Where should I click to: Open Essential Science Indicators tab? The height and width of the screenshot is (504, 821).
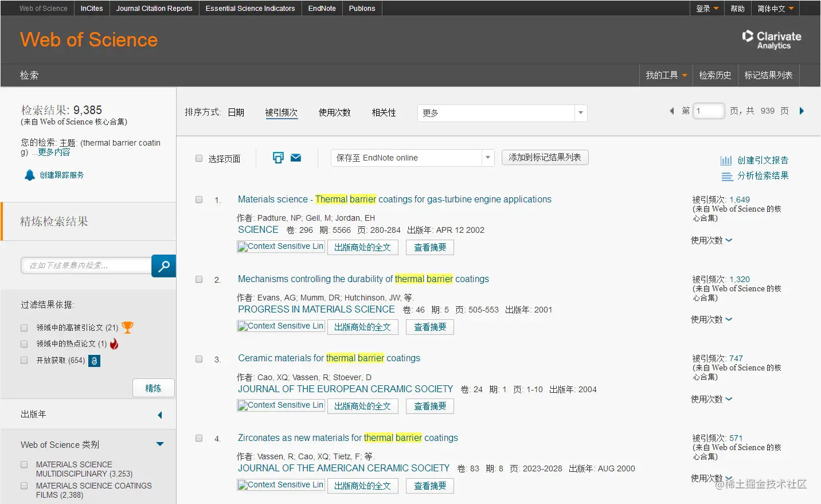250,9
